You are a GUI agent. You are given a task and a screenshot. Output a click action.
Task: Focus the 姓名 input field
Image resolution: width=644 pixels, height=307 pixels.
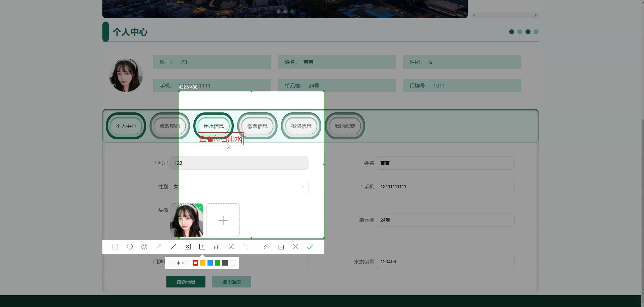coord(445,163)
